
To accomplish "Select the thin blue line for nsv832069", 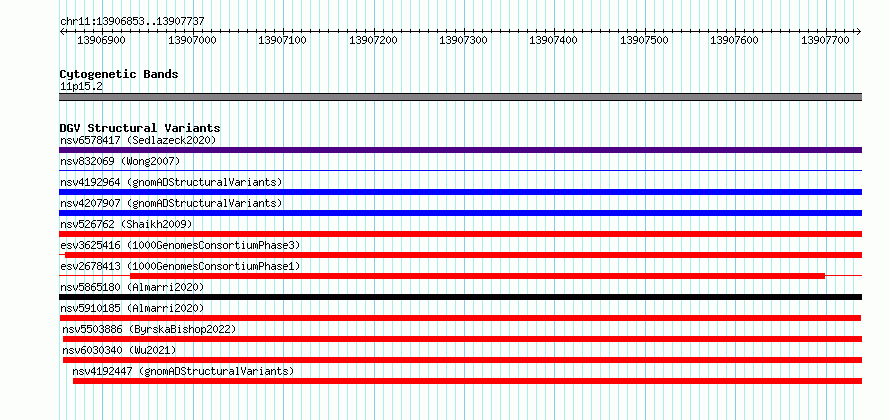I will coord(460,170).
